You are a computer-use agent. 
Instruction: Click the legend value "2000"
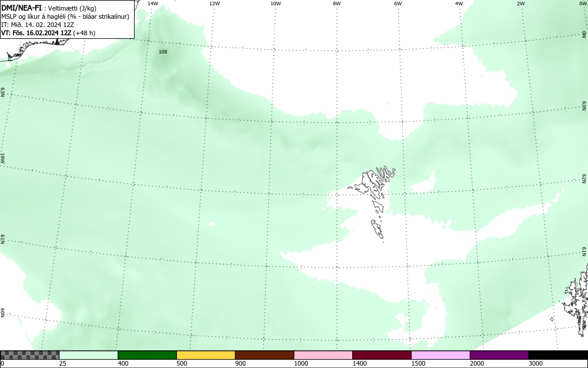[x=477, y=363]
